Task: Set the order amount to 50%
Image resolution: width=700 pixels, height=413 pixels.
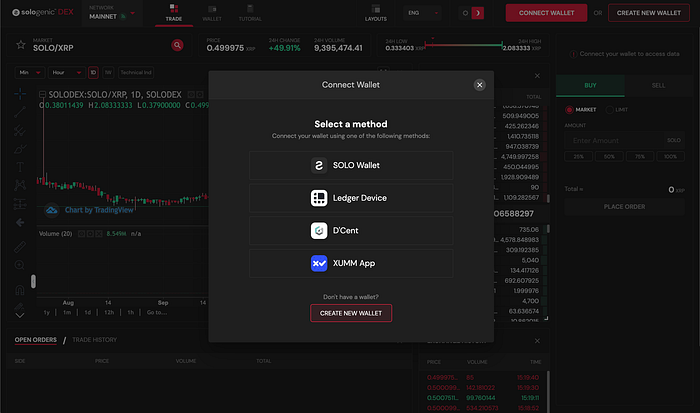Action: click(x=609, y=157)
